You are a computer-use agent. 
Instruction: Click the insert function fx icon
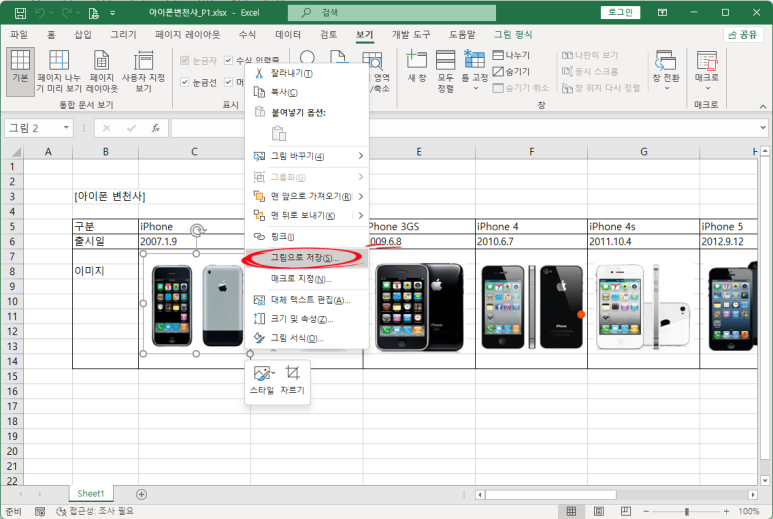[x=155, y=128]
